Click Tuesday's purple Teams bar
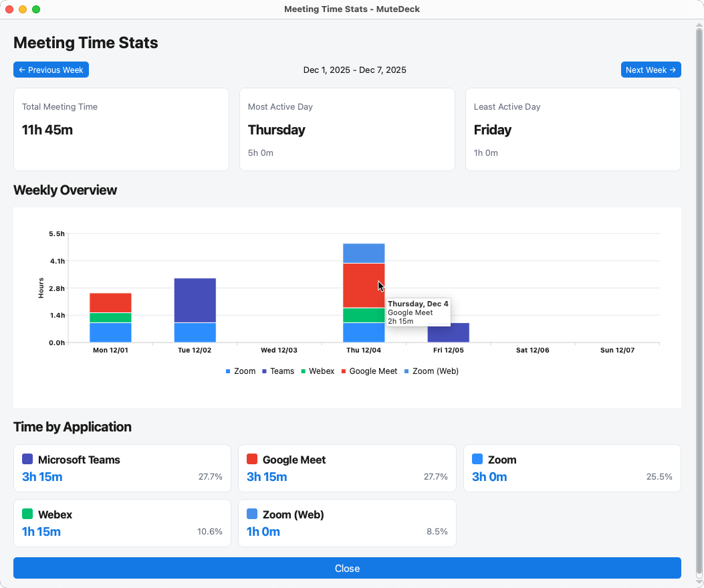Viewport: 704px width, 588px height. 195,301
